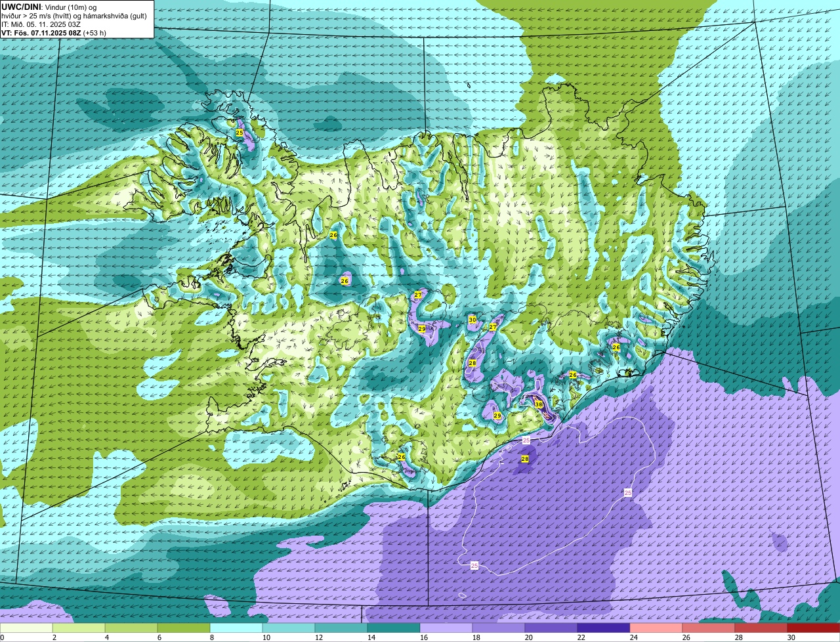Click the 20–22 m/s purple legend swatch
The image size is (840, 642).
click(551, 628)
